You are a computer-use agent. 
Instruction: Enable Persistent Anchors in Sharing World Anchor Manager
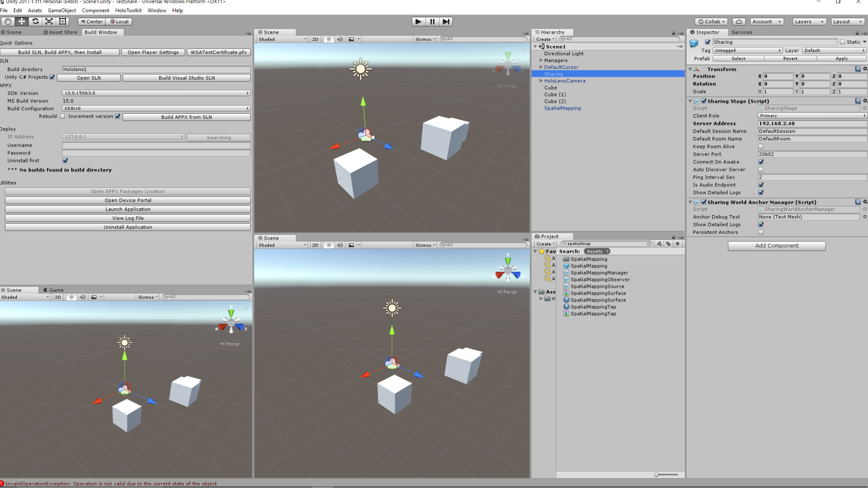(761, 232)
